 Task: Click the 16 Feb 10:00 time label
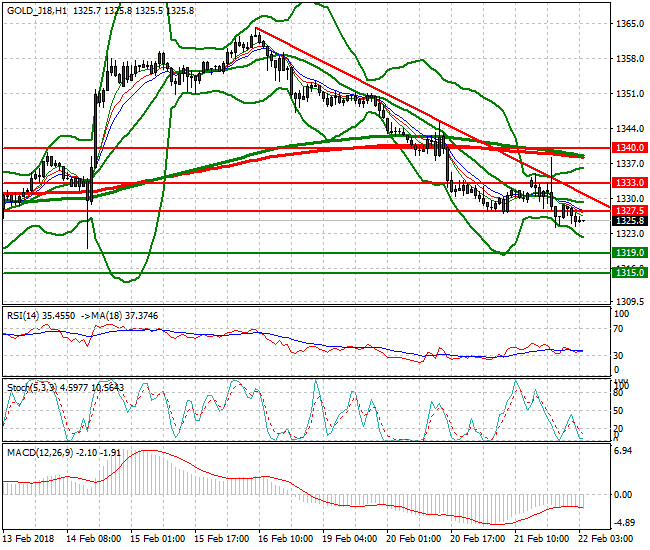(286, 539)
